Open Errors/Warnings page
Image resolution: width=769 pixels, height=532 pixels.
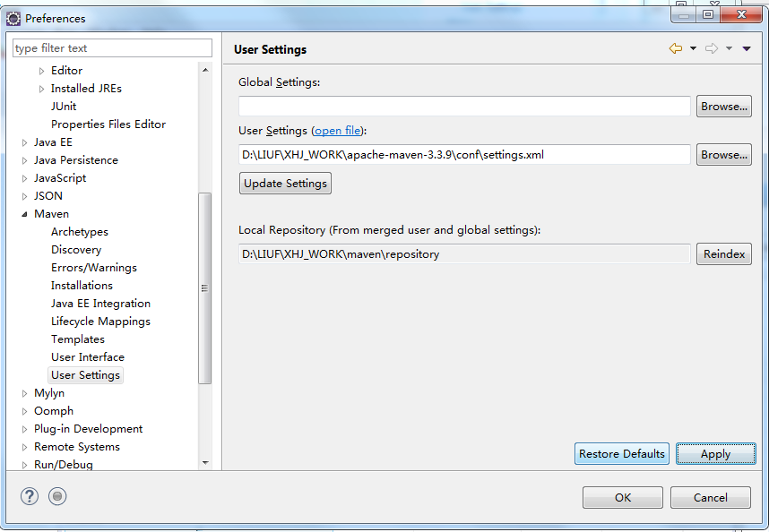click(x=94, y=268)
